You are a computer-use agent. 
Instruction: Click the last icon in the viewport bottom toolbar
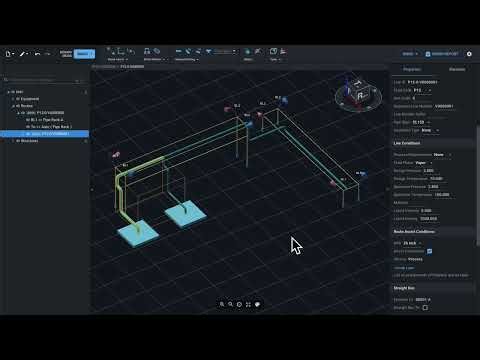click(x=257, y=304)
